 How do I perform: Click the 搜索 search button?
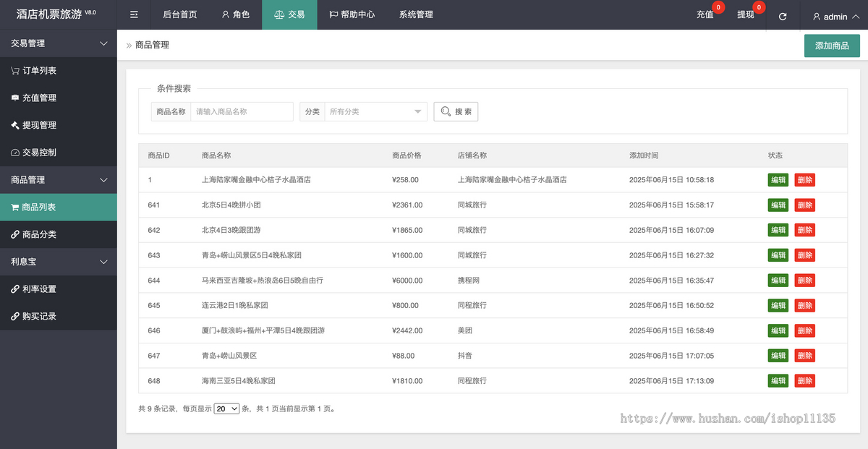pos(456,111)
